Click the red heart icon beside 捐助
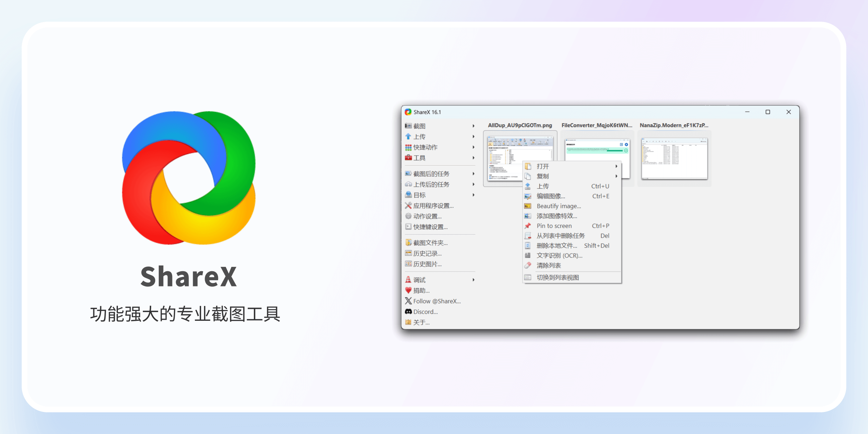 coord(408,290)
